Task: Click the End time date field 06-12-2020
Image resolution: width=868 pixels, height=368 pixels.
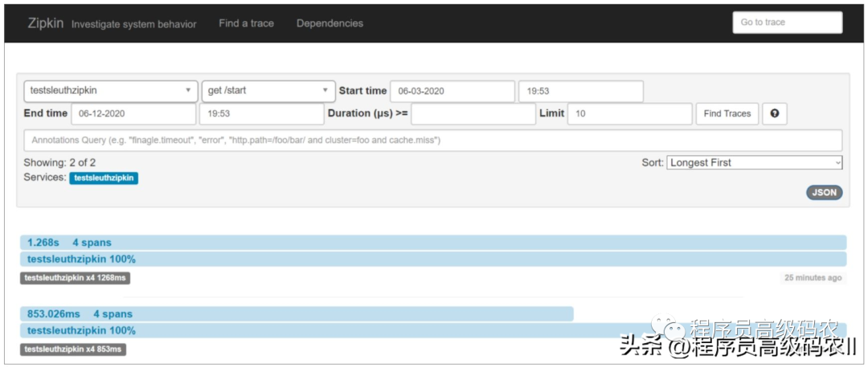Action: 133,113
